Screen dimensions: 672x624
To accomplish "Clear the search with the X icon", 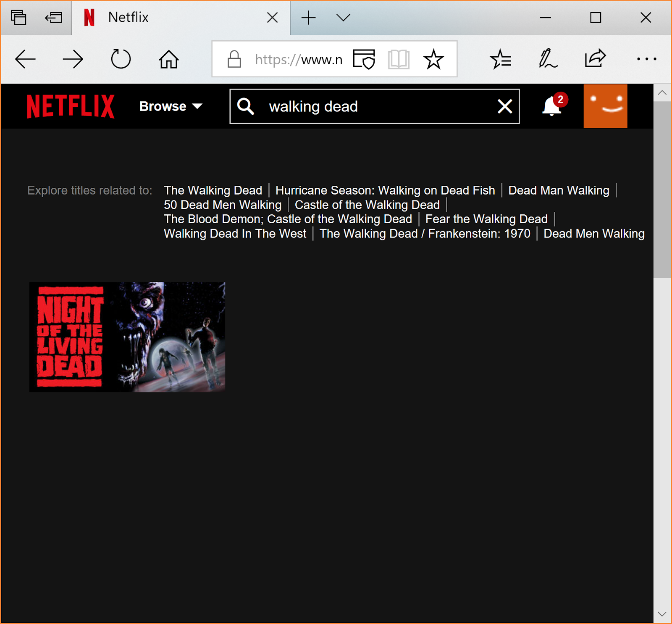I will coord(504,106).
